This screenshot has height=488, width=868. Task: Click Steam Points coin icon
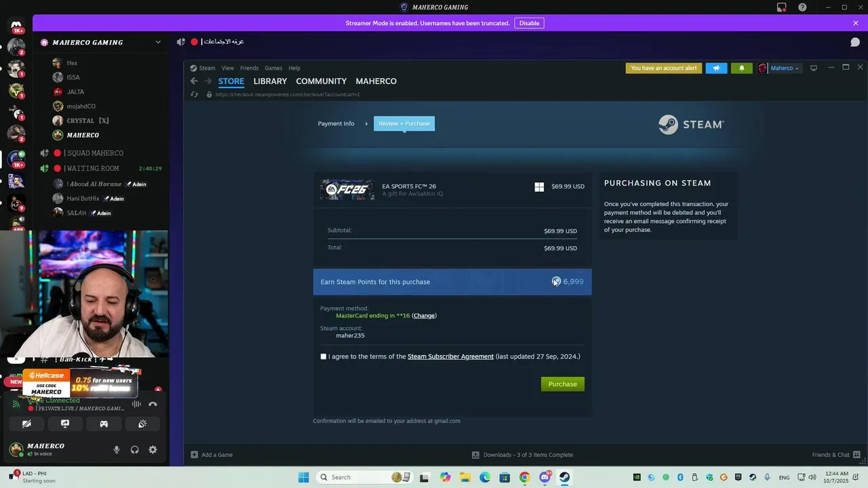556,281
